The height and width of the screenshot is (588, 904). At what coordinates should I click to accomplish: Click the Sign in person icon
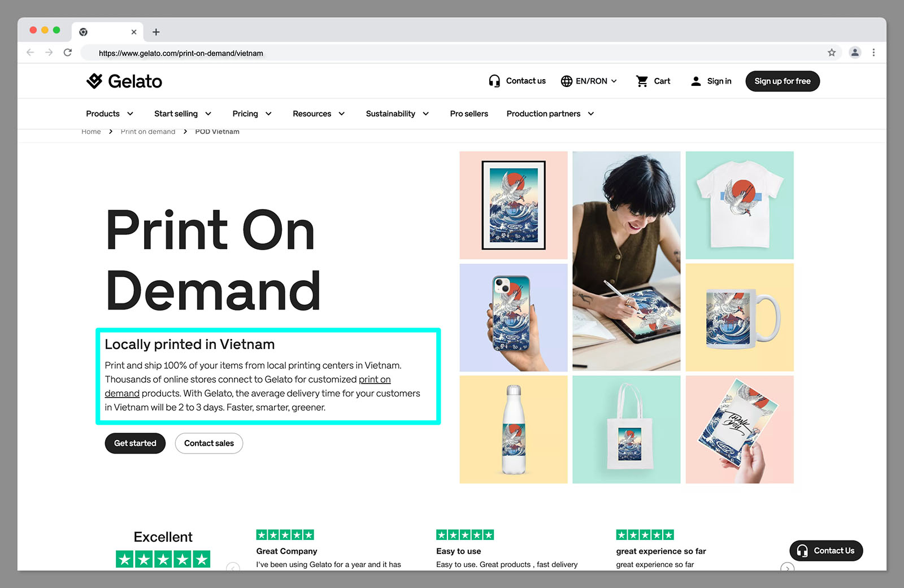[695, 81]
